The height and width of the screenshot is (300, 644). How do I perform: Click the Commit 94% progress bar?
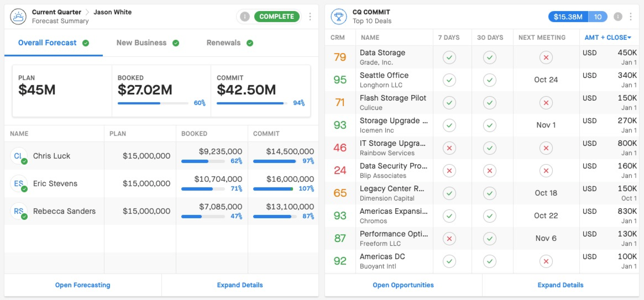point(252,103)
